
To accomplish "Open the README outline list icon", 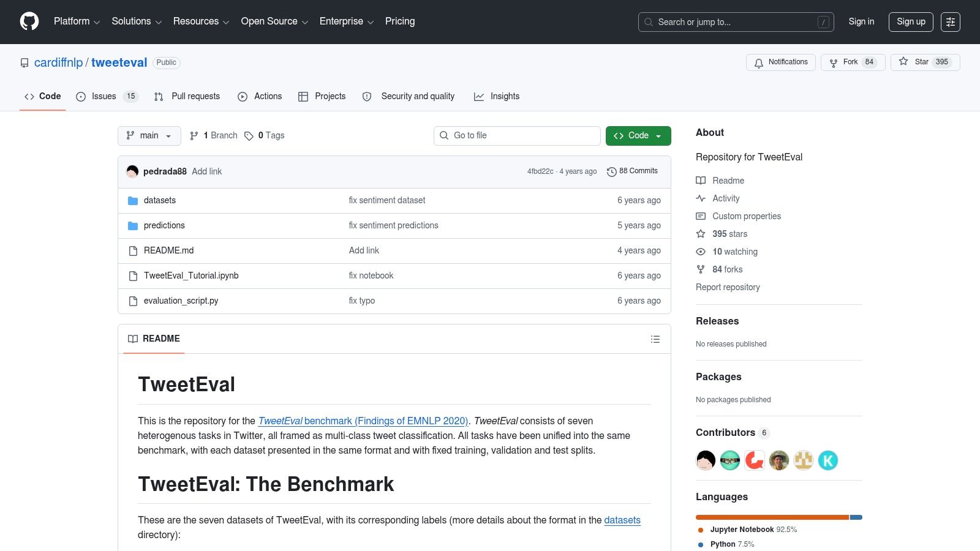I will [x=655, y=339].
